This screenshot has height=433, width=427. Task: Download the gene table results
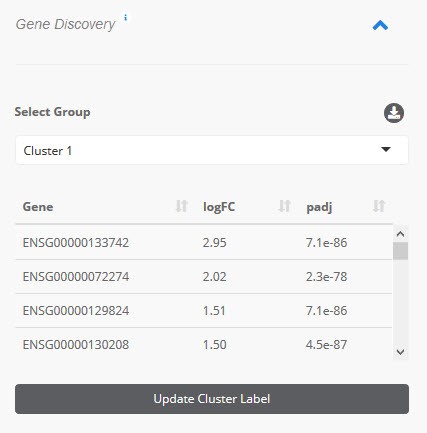[394, 113]
